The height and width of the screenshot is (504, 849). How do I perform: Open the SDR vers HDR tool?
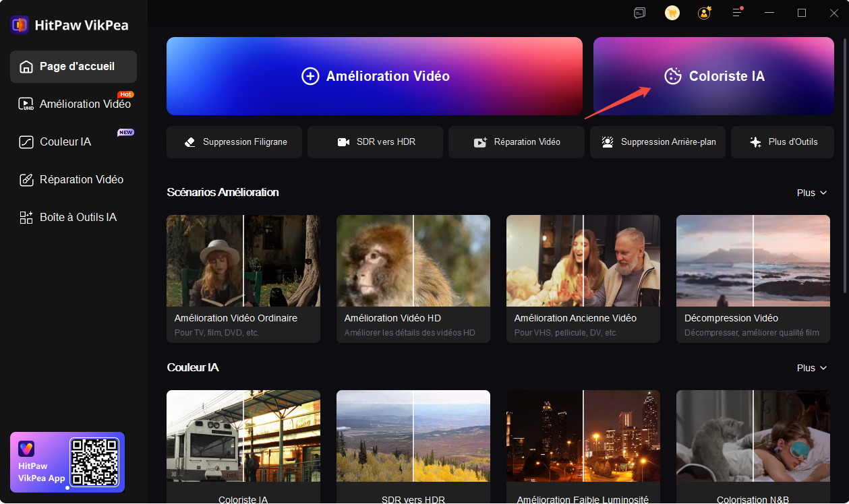375,142
